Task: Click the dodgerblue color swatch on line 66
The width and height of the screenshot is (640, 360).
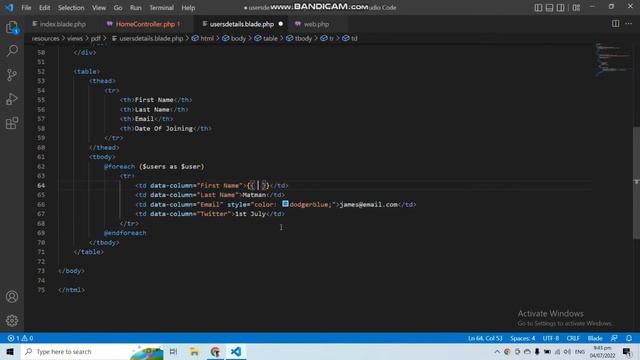Action: click(x=285, y=204)
